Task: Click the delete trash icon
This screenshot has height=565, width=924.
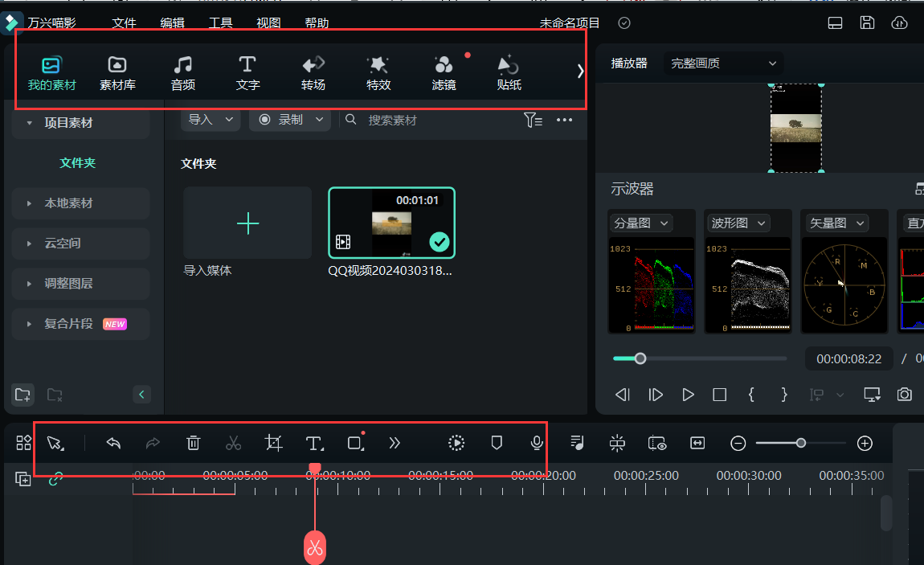Action: tap(194, 443)
